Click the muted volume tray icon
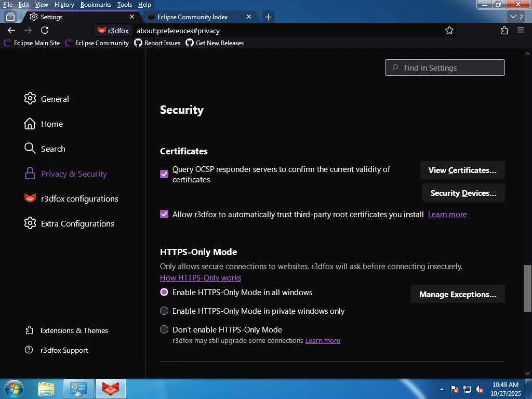This screenshot has height=399, width=532. coord(480,389)
